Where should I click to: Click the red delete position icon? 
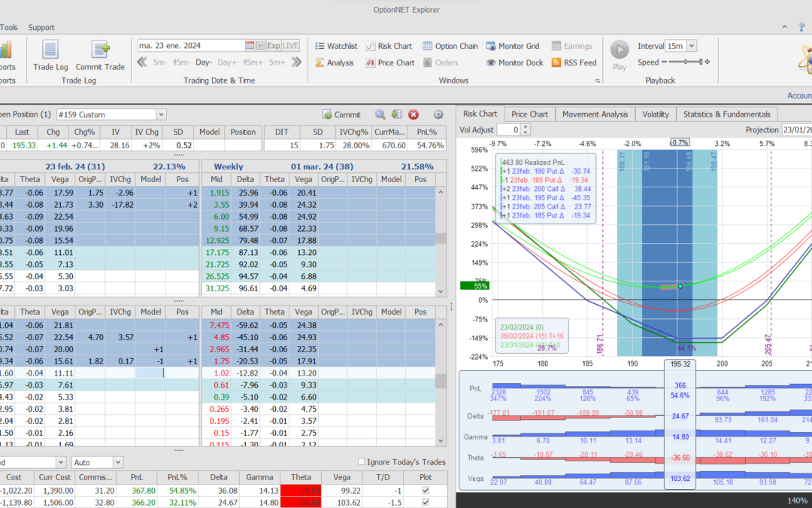(414, 114)
